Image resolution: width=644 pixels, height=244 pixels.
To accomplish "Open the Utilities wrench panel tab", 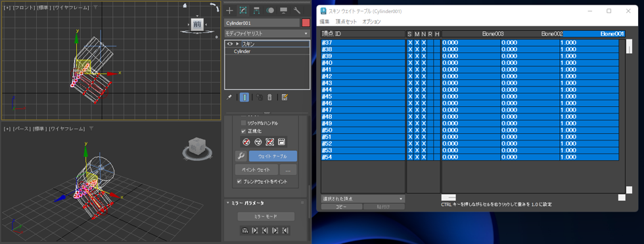I will 297,10.
